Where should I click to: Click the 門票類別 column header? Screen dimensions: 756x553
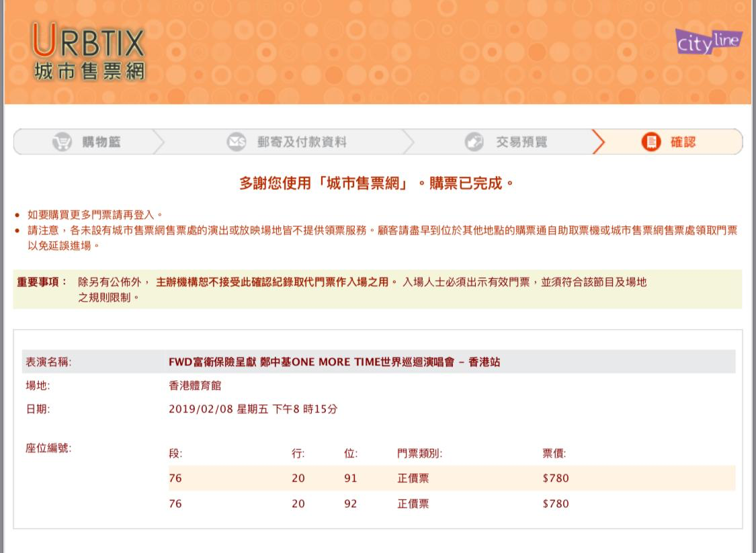(419, 454)
